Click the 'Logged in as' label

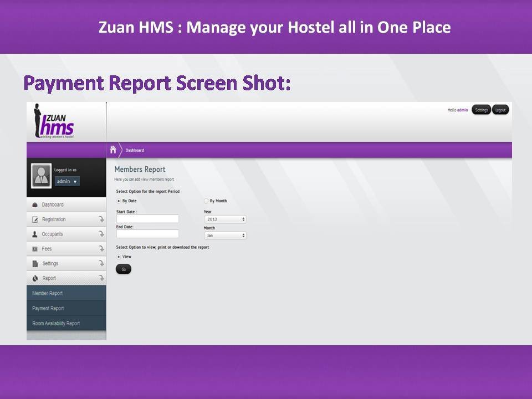point(65,170)
